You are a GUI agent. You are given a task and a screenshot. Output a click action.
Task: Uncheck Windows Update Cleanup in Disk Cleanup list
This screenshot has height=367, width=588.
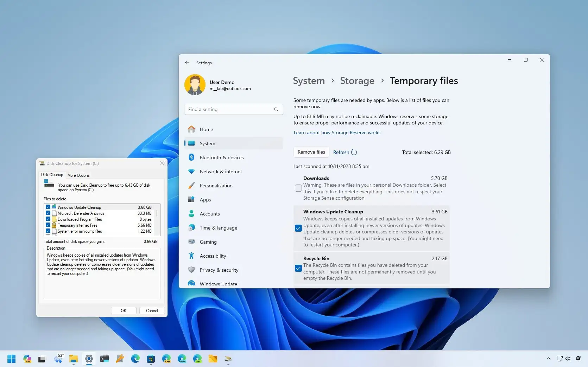[x=48, y=207]
